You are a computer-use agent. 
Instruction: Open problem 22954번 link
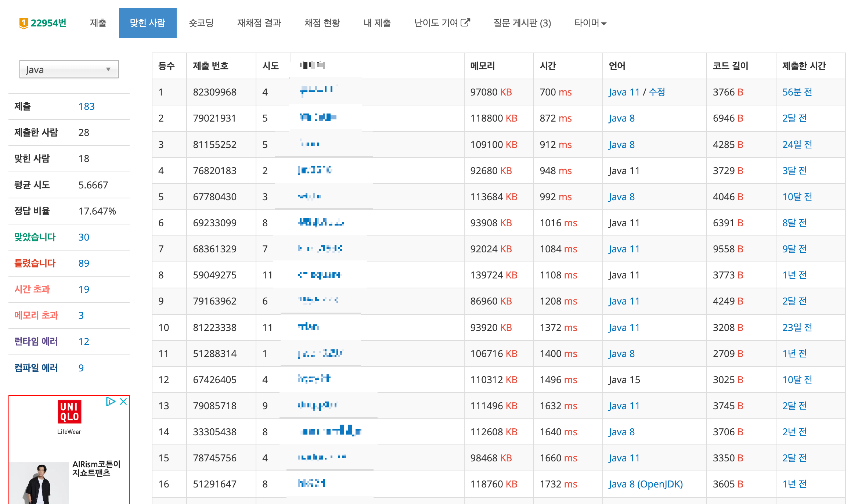click(48, 23)
